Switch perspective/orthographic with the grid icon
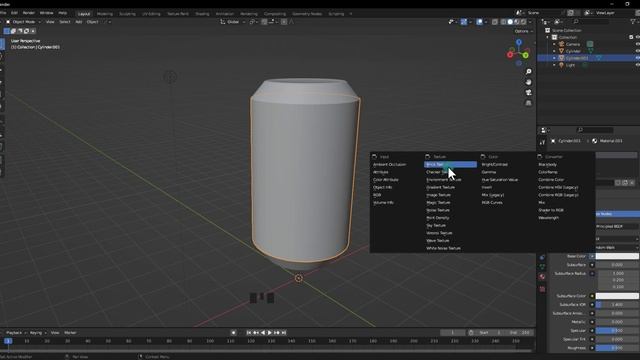This screenshot has height=360, width=640. [529, 103]
